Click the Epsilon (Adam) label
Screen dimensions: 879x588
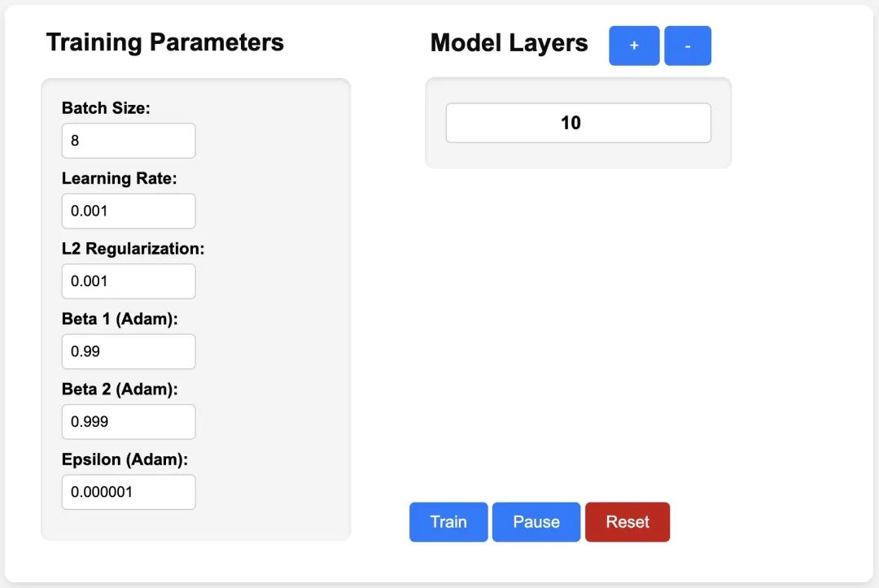click(125, 460)
